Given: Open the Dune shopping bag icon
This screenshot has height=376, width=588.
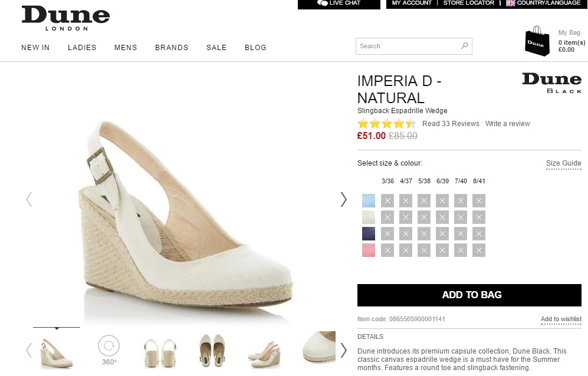Looking at the screenshot, I should 537,41.
